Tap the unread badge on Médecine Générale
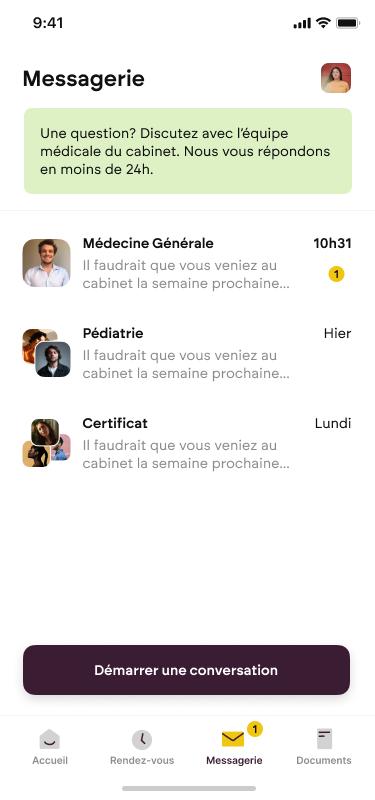The width and height of the screenshot is (375, 800). point(336,274)
